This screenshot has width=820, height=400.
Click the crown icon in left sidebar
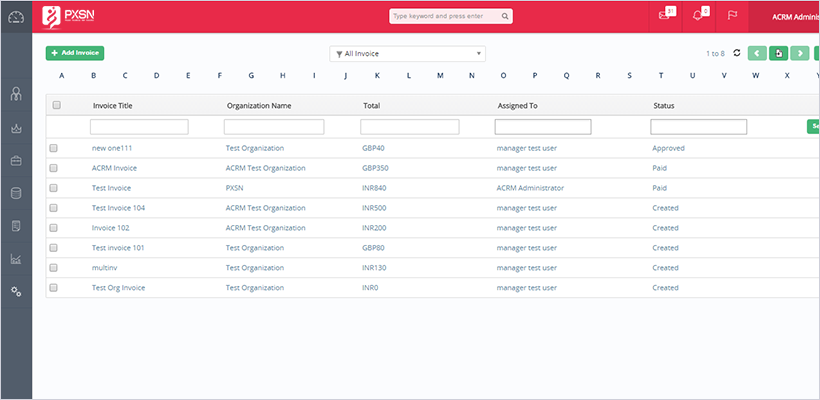[x=16, y=128]
